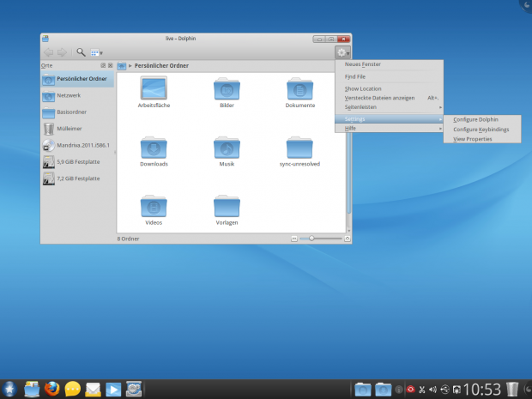Open the yellow chat bubble app
Image resolution: width=532 pixels, height=399 pixels.
point(73,390)
